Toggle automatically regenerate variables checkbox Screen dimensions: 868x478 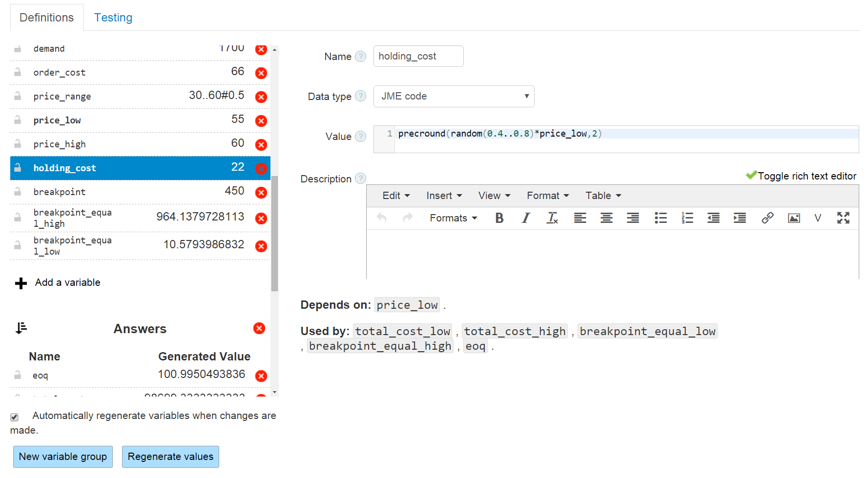15,417
